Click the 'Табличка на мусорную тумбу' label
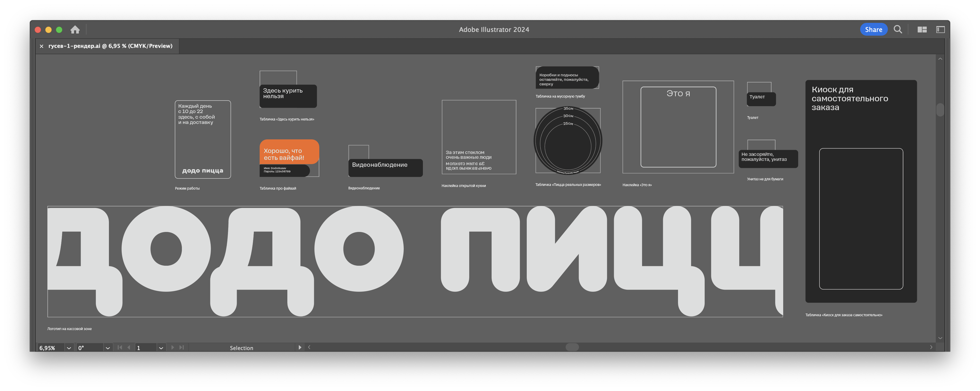 click(x=560, y=97)
